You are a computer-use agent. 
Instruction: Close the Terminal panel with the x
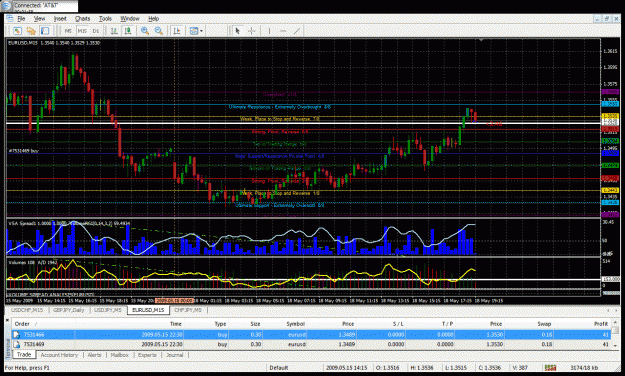7,320
